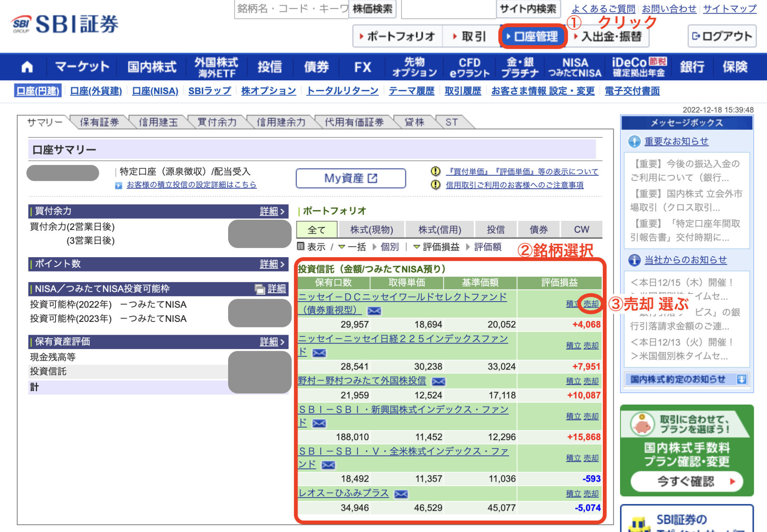Viewport: 767px width, 532px height.
Task: Focus the 銘柄名・コード・キーワード search field
Action: coord(292,9)
